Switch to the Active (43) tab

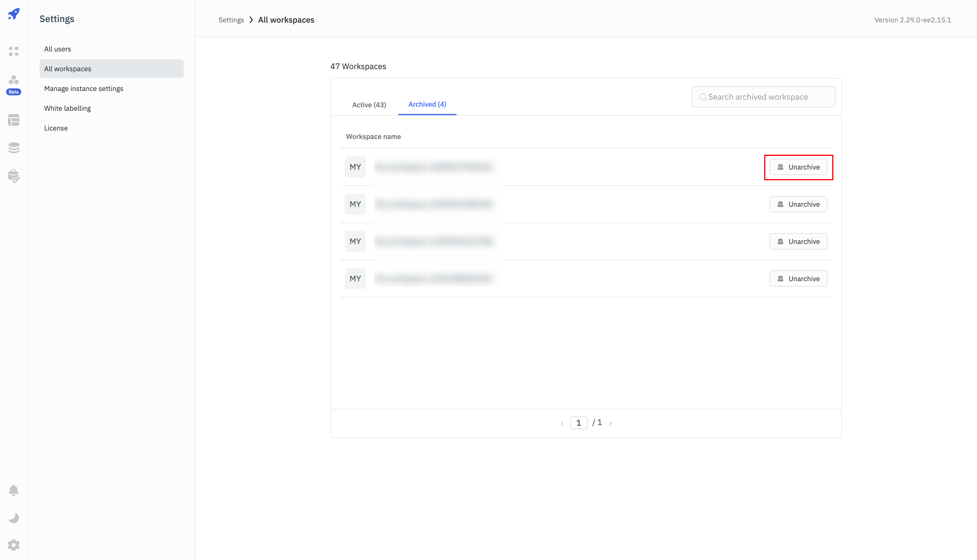[x=369, y=105]
